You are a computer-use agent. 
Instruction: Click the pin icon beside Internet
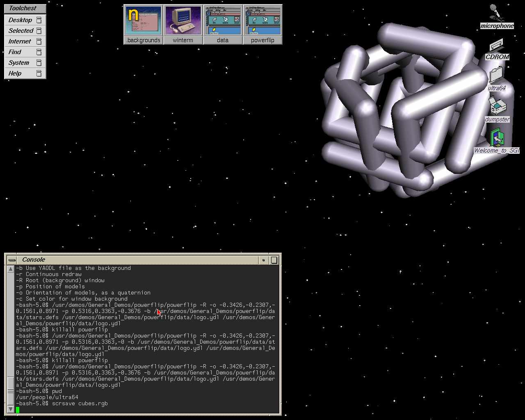point(39,41)
